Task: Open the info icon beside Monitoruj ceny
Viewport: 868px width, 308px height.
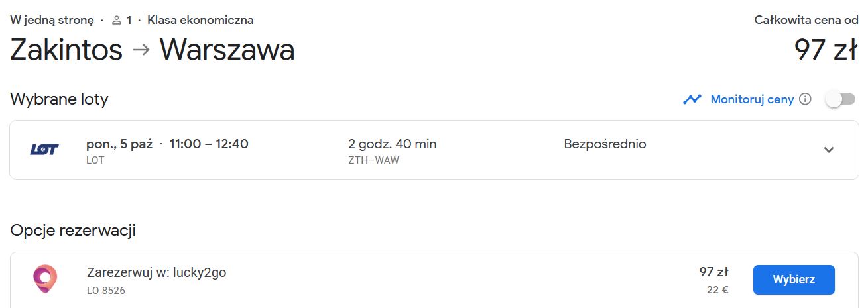Action: click(x=805, y=99)
